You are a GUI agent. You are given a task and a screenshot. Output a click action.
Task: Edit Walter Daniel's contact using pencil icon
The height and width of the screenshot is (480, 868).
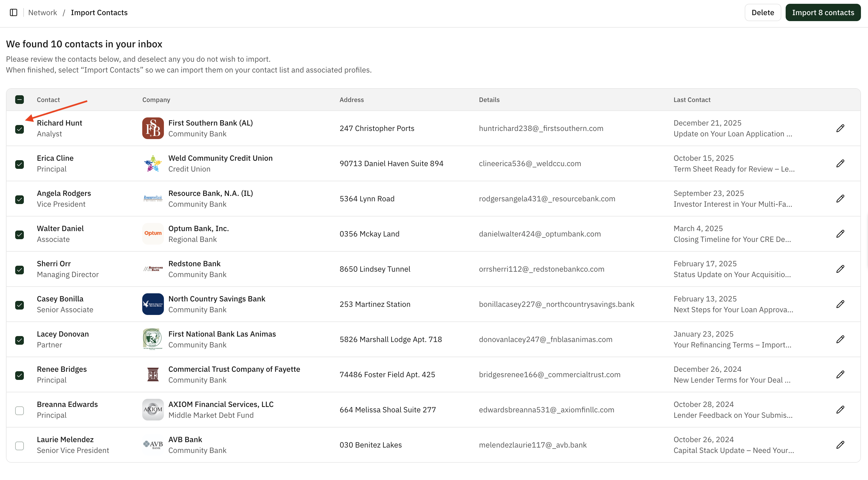(841, 234)
